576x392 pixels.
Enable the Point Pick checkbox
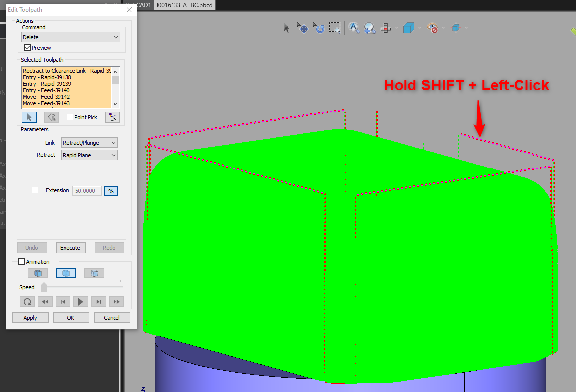click(x=69, y=117)
